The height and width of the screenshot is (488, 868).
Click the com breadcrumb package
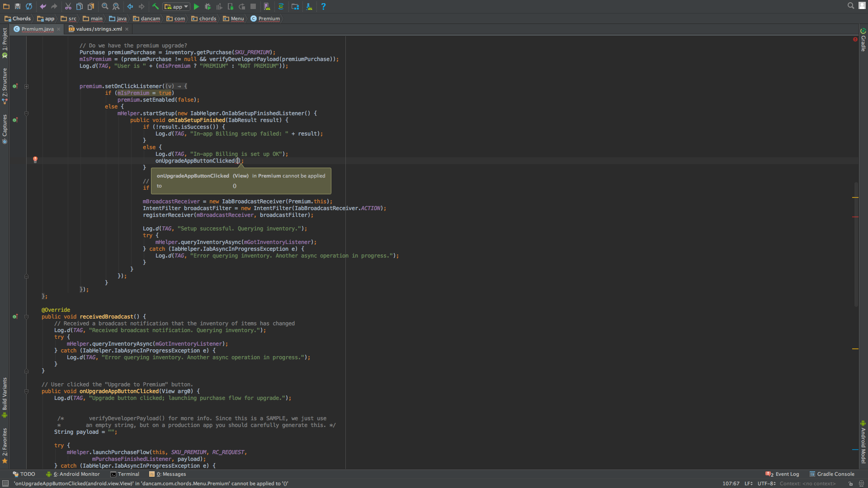[x=176, y=19]
